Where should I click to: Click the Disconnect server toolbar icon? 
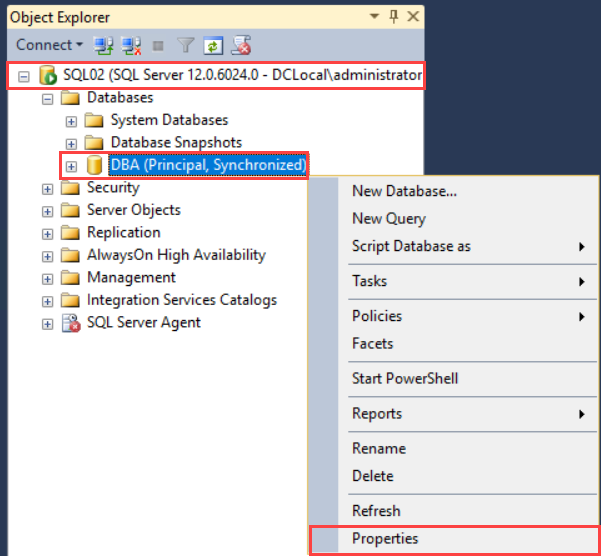click(131, 46)
